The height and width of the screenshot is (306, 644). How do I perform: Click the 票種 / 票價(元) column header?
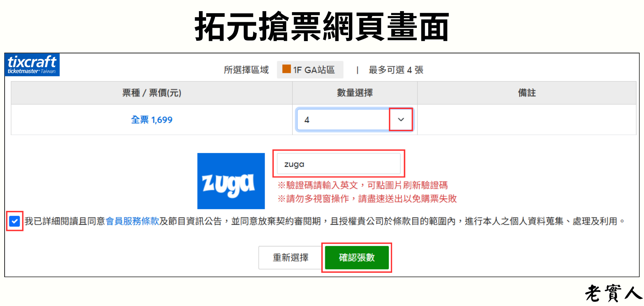pos(152,93)
